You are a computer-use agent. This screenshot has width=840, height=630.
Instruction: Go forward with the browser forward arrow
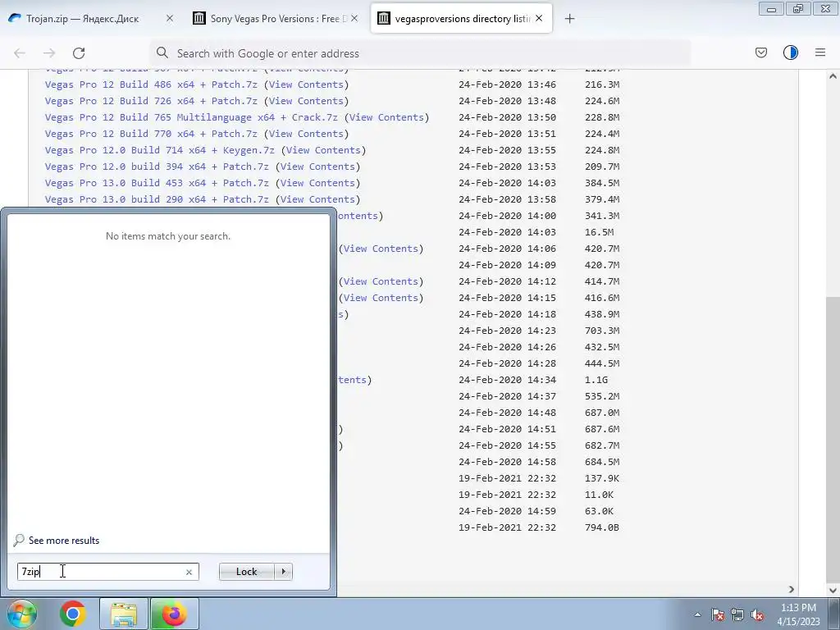tap(49, 53)
